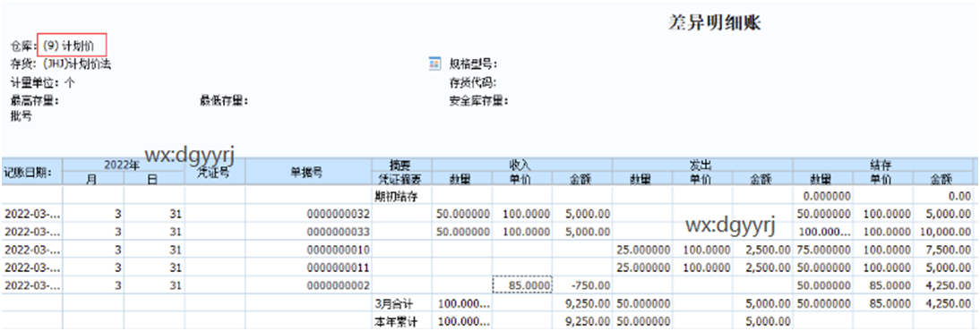Click the 安全库存量 label

[478, 100]
